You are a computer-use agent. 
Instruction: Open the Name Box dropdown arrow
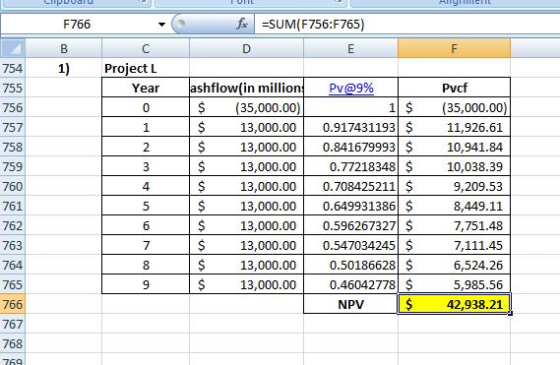click(x=162, y=24)
